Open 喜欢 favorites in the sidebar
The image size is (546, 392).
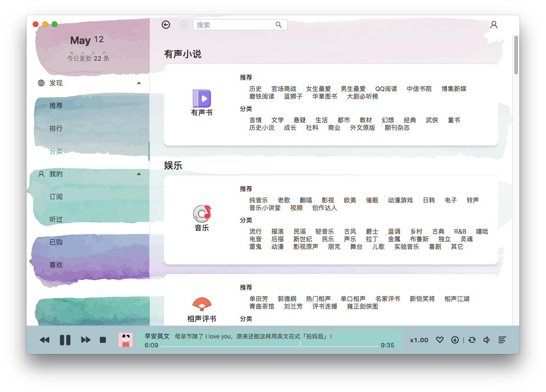56,265
